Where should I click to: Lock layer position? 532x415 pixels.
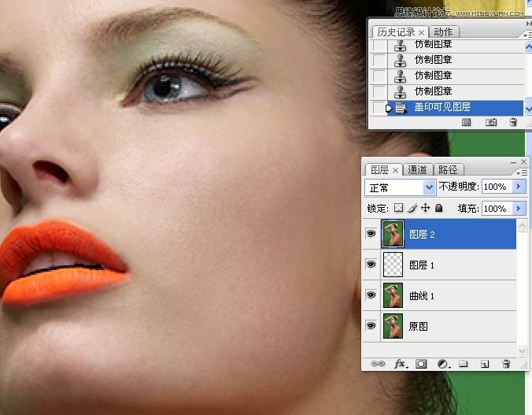pyautogui.click(x=426, y=208)
